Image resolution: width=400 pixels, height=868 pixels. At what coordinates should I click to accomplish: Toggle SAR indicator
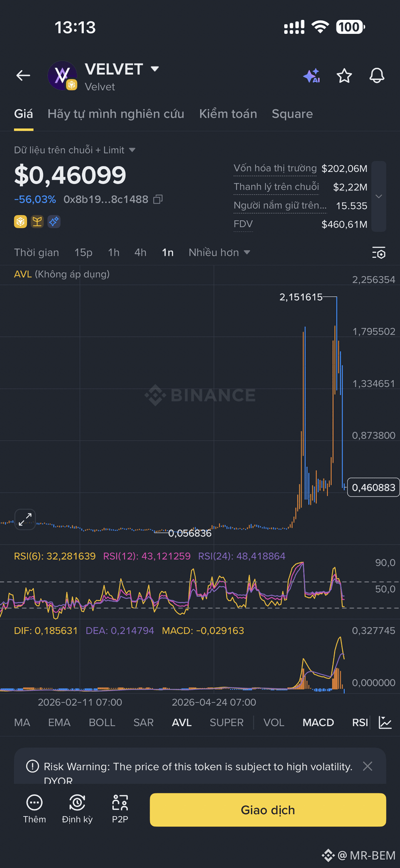[143, 723]
